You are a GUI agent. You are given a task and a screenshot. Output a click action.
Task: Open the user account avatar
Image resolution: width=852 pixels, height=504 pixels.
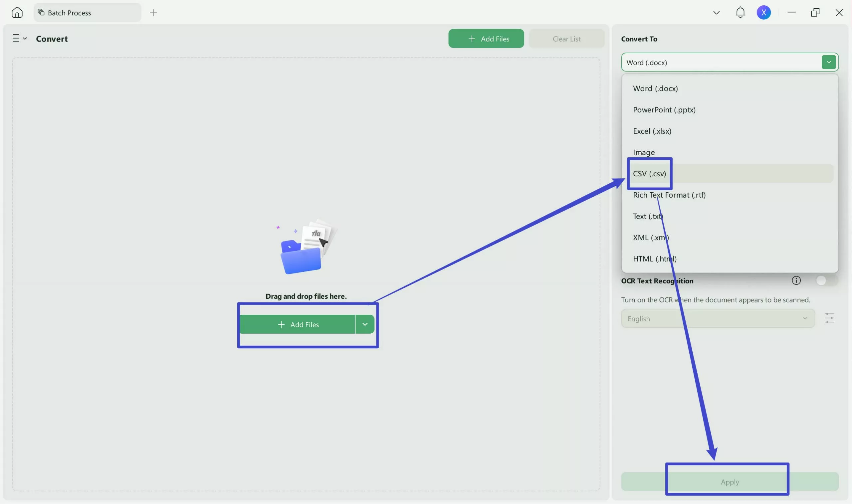(x=763, y=13)
